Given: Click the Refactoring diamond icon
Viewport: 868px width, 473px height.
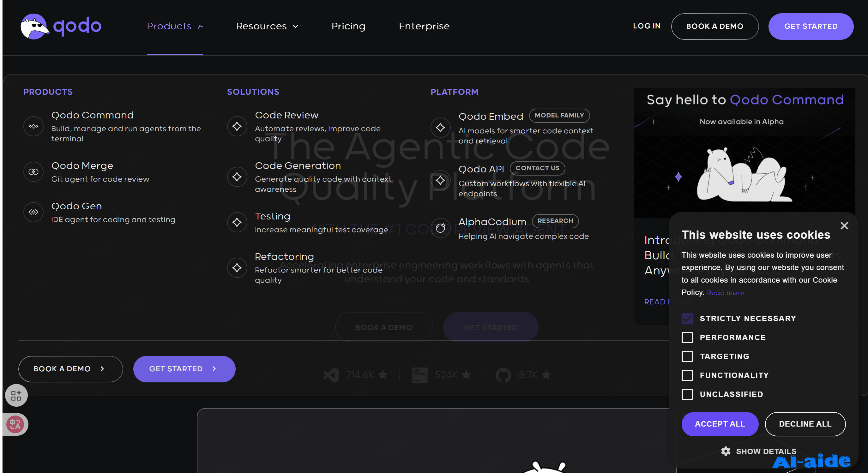Looking at the screenshot, I should [x=237, y=268].
